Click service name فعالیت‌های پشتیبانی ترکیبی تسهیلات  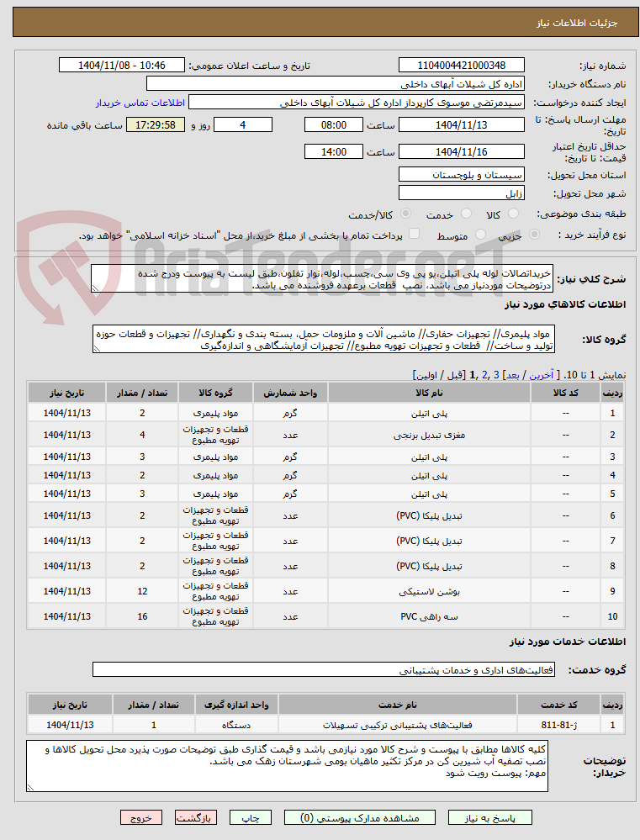398,725
